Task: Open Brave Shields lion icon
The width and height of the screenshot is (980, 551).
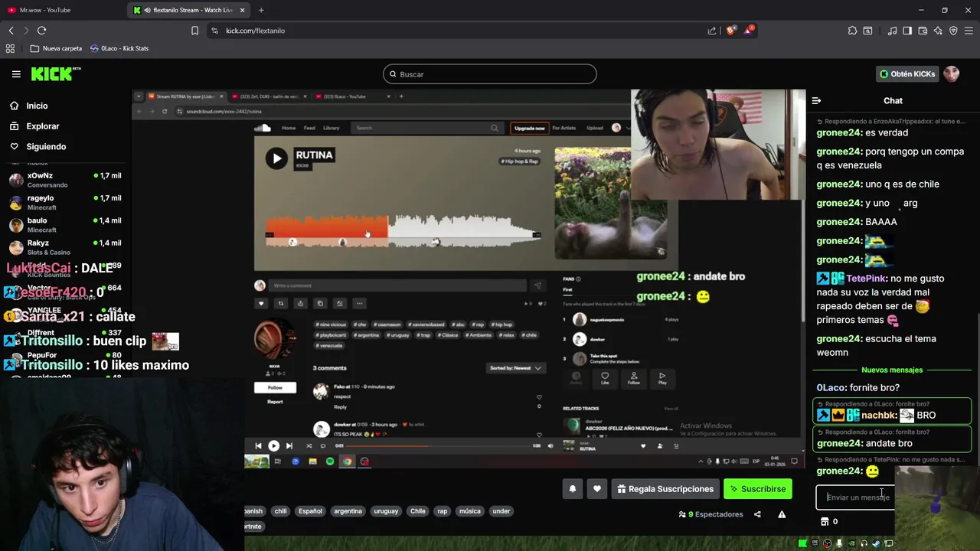Action: (x=731, y=31)
